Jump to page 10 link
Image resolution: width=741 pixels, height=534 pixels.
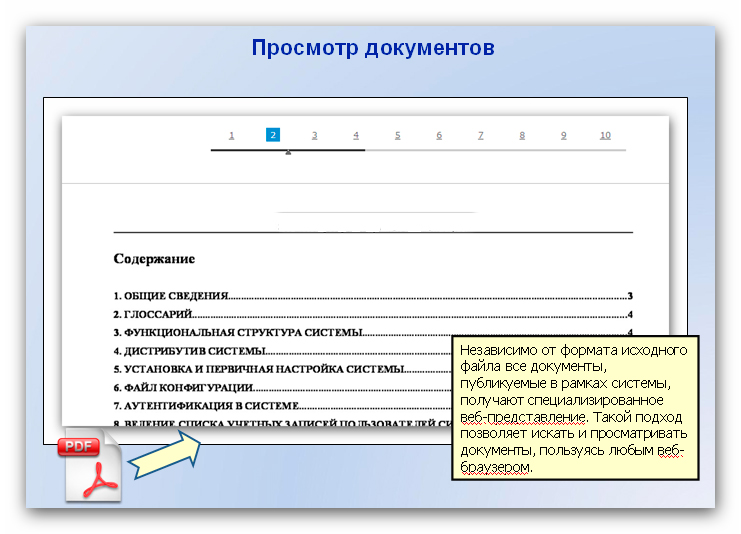[x=605, y=136]
